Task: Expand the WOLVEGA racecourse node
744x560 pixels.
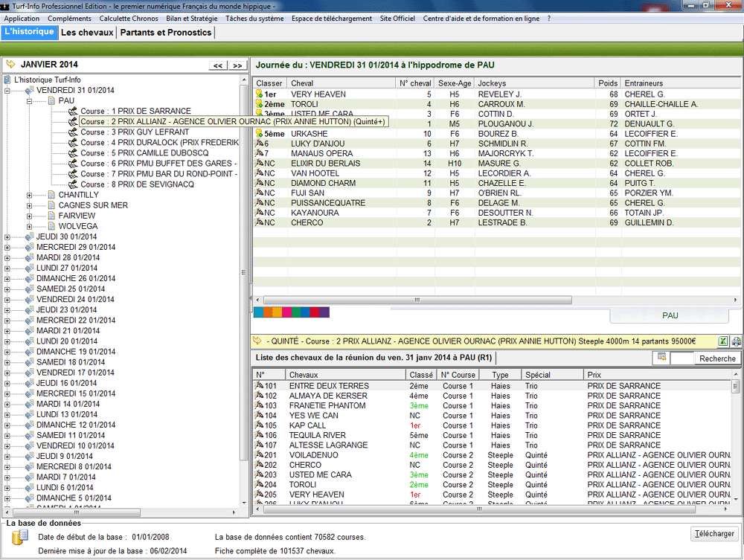Action: point(30,226)
